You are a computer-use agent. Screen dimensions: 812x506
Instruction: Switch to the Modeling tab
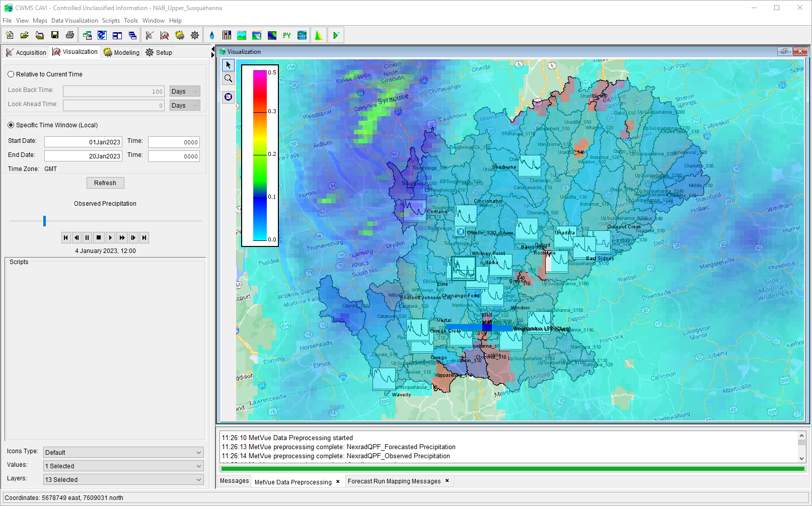click(x=121, y=52)
